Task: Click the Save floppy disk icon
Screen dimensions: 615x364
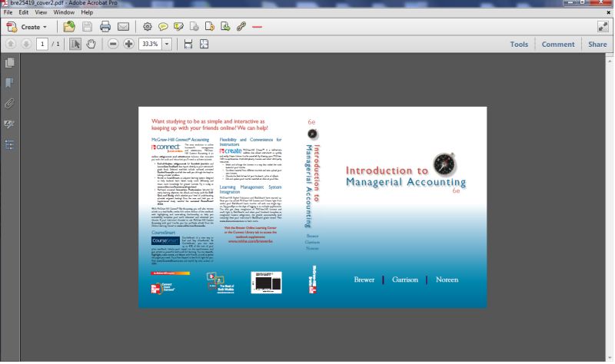Action: [87, 27]
